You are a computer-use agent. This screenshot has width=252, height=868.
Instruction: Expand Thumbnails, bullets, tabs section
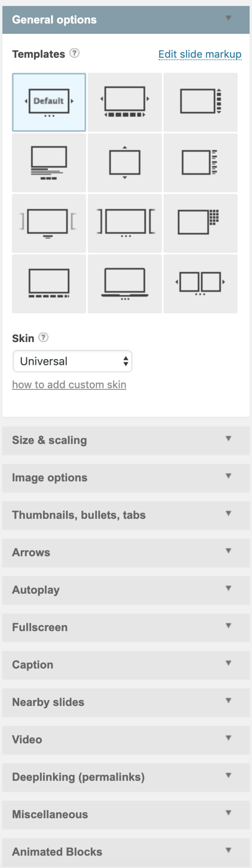coord(126,515)
